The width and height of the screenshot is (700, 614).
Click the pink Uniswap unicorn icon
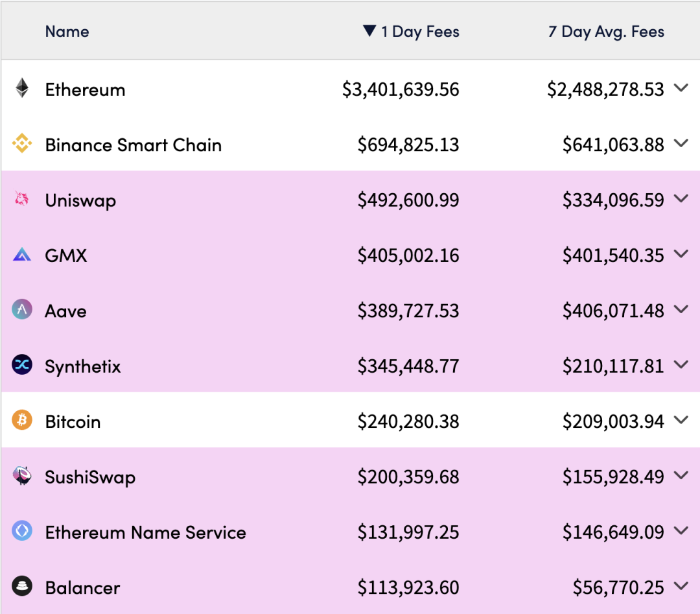pos(22,200)
